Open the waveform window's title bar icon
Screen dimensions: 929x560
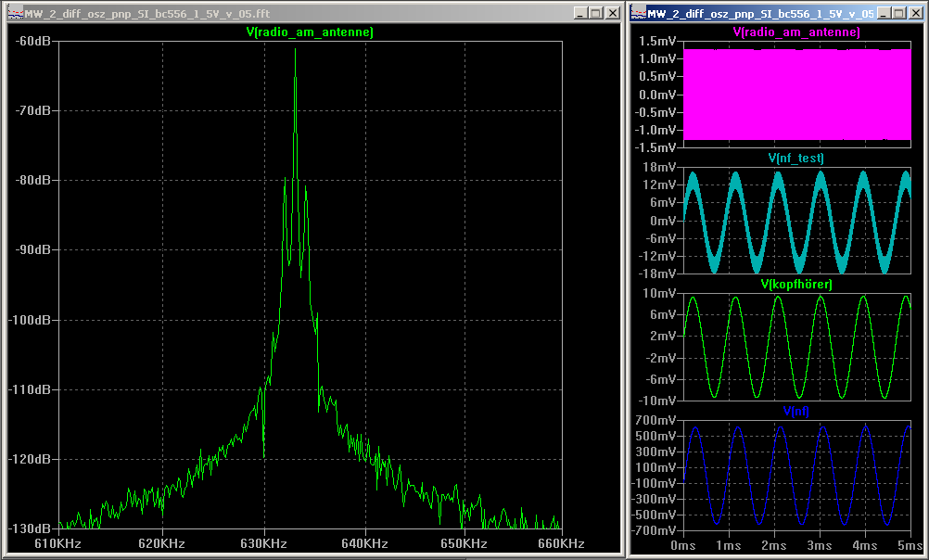coord(639,13)
